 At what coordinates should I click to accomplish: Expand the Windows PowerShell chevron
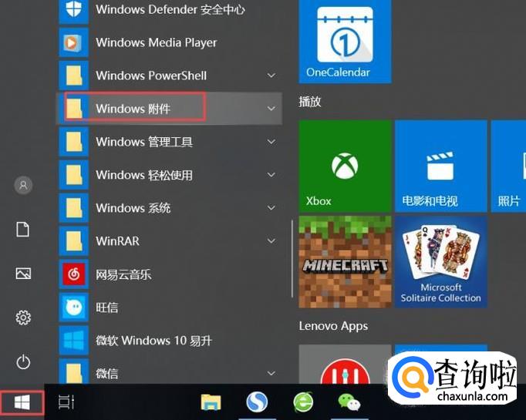tap(271, 76)
